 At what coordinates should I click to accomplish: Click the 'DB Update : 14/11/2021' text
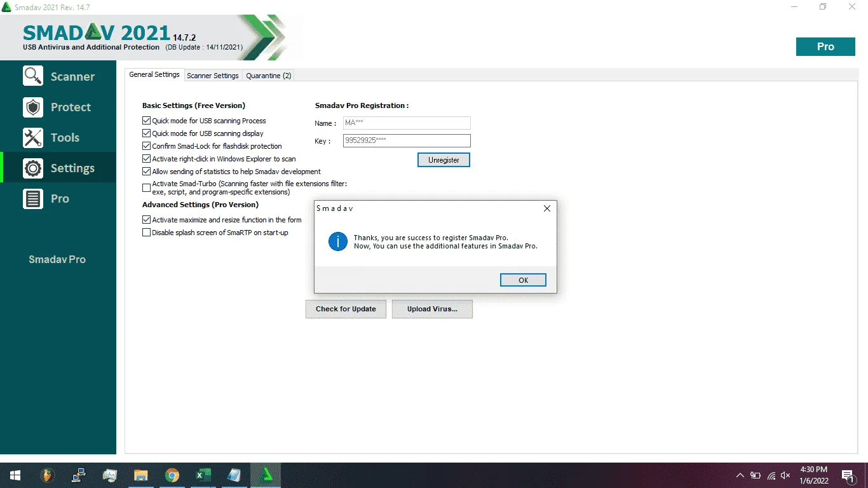(x=205, y=48)
